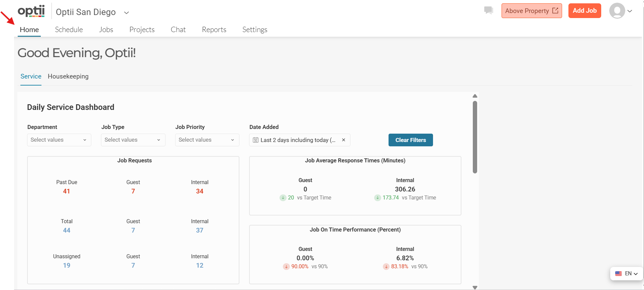This screenshot has height=290, width=644.
Task: Click the calendar icon in Date Added
Action: (x=255, y=140)
